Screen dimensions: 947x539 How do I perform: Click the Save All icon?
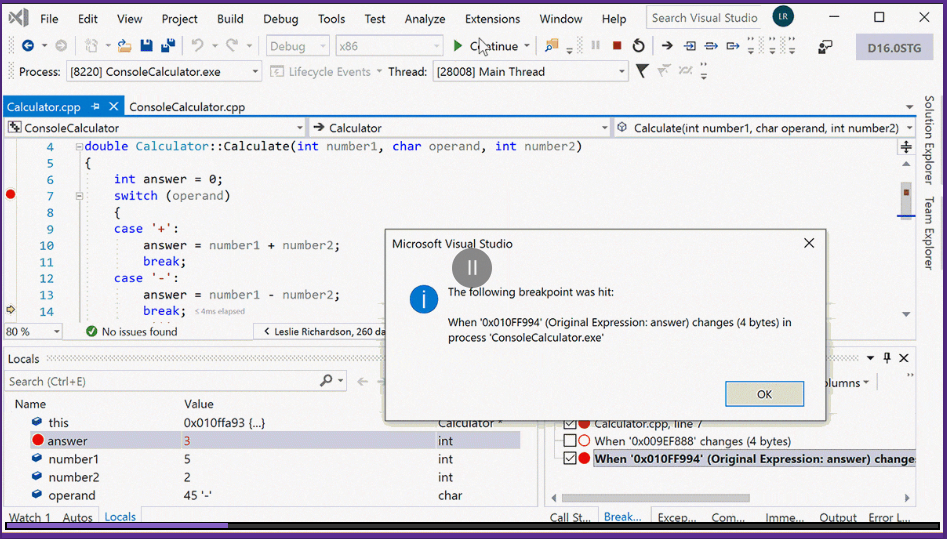tap(168, 46)
